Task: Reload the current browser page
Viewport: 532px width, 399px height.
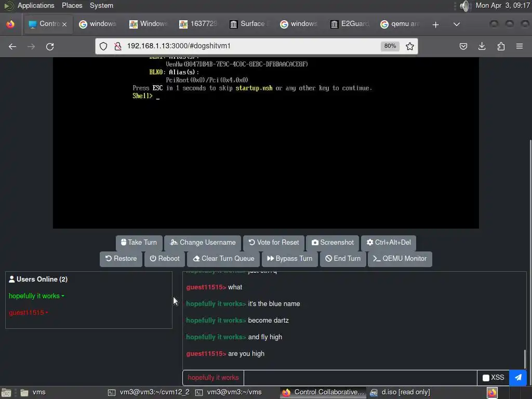Action: tap(50, 46)
